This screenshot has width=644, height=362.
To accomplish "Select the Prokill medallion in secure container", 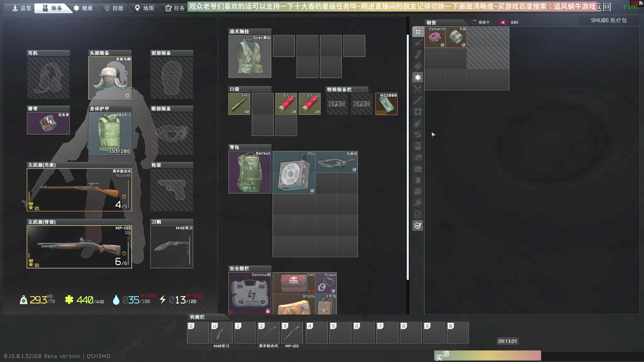I will pyautogui.click(x=326, y=283).
